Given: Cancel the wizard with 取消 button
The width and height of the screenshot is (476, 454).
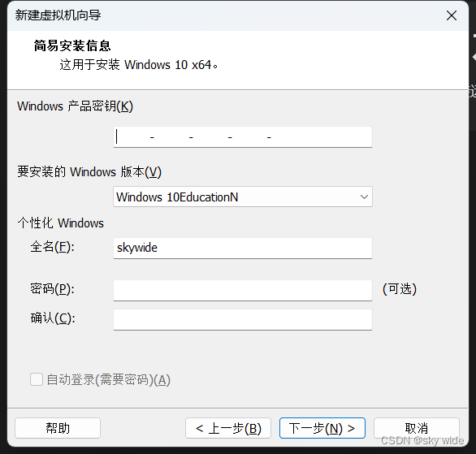Looking at the screenshot, I should (x=417, y=428).
